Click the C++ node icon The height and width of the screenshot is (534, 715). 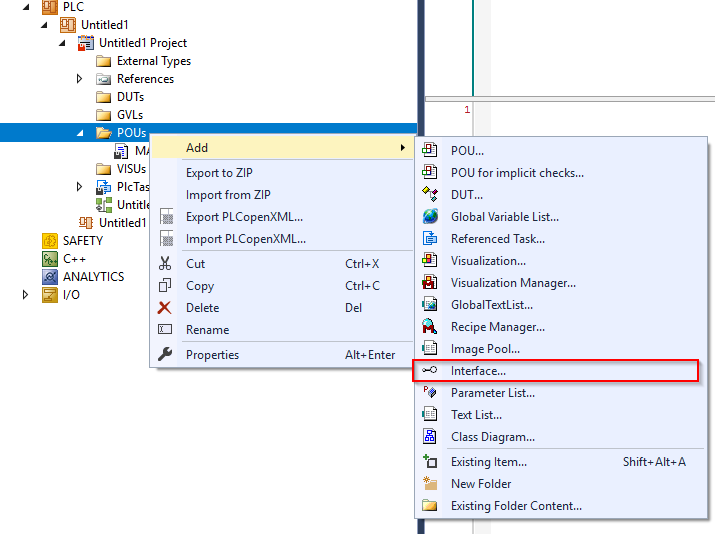50,259
